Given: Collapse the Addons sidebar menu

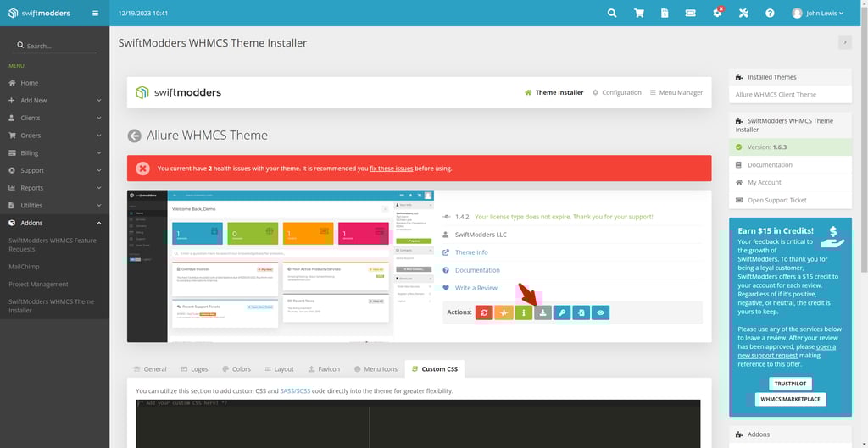Looking at the screenshot, I should [54, 224].
